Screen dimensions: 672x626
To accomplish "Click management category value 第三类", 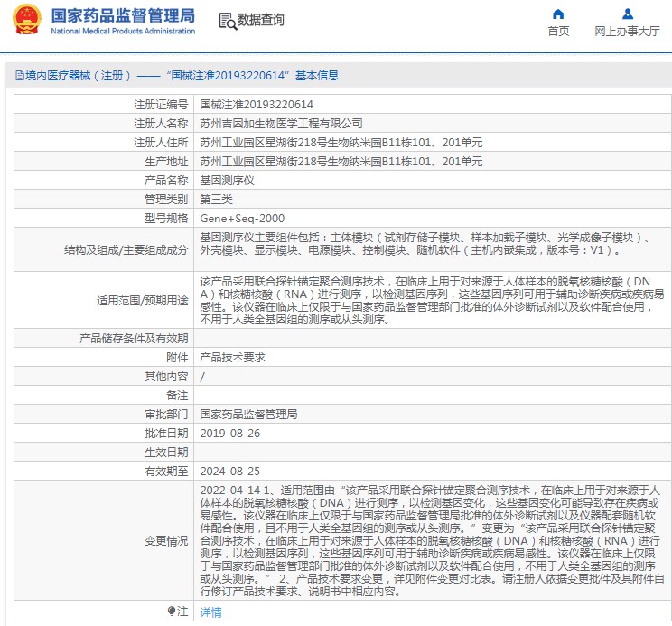I will point(216,200).
